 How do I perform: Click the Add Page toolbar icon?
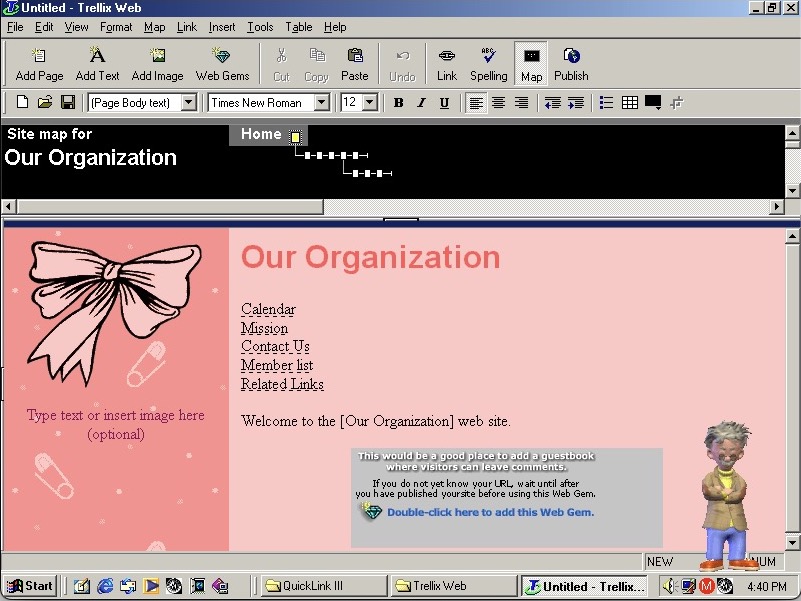[x=39, y=64]
